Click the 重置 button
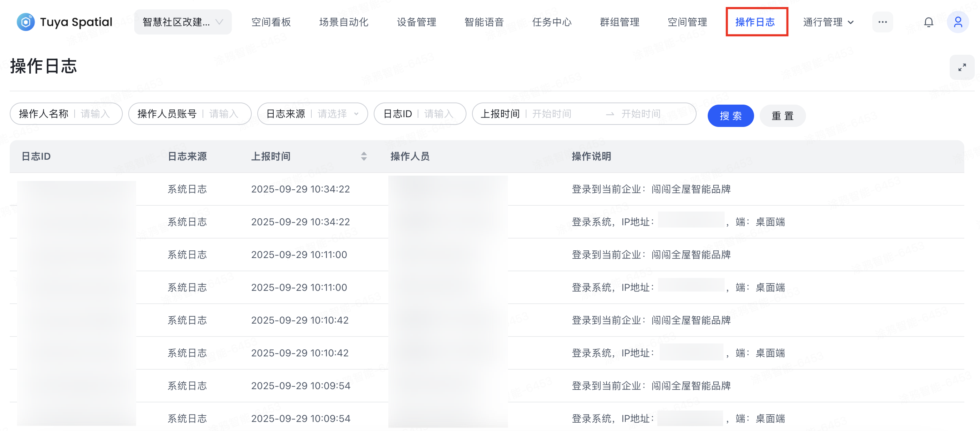 coord(782,116)
